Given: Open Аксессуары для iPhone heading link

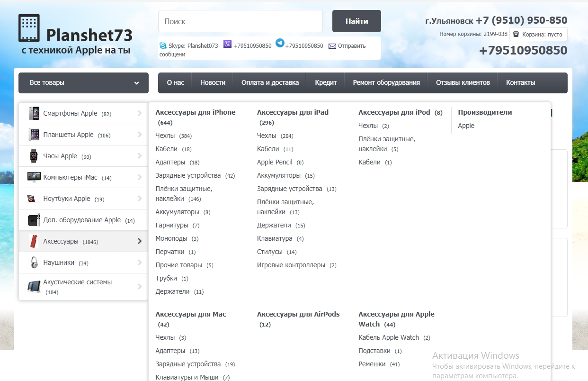Looking at the screenshot, I should [196, 112].
